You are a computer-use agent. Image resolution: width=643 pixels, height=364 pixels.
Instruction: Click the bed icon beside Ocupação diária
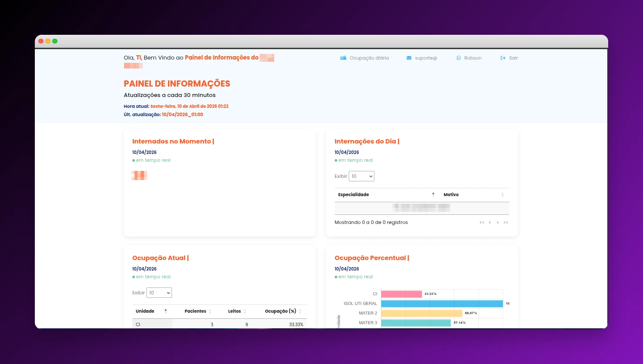tap(343, 58)
